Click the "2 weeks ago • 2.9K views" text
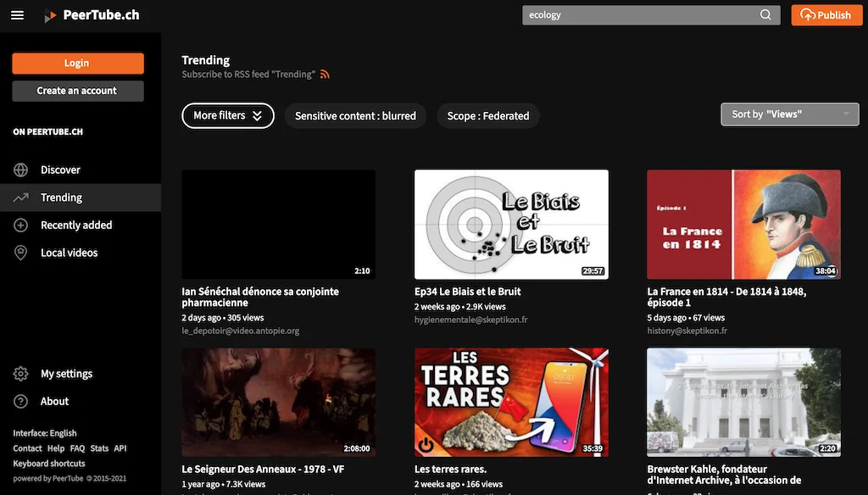The width and height of the screenshot is (868, 495). click(460, 307)
